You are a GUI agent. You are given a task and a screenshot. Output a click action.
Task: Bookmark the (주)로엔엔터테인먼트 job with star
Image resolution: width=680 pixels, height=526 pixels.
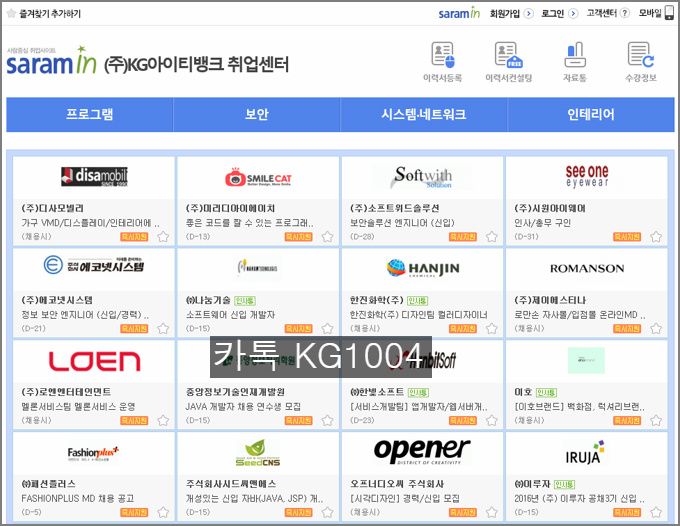[x=163, y=421]
